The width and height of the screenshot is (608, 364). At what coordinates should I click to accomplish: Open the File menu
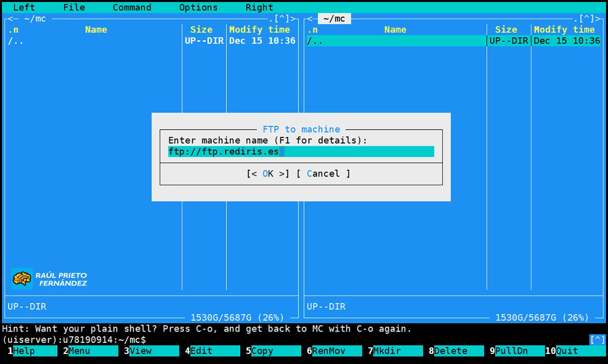[x=74, y=7]
